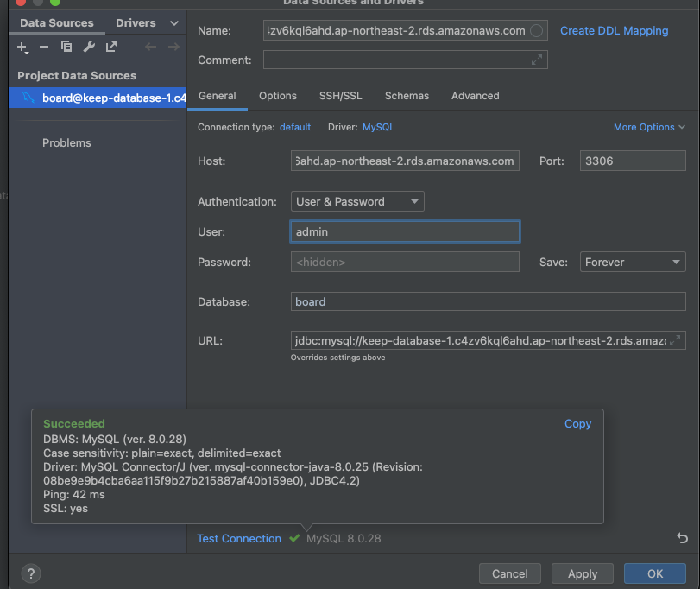
Task: Select Problems in the sidebar
Action: click(66, 142)
